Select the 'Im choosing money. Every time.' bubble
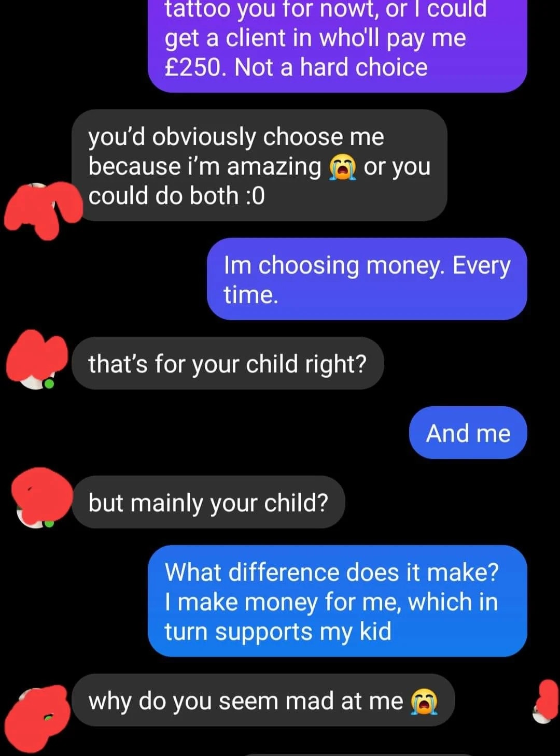Image resolution: width=560 pixels, height=756 pixels. click(367, 279)
